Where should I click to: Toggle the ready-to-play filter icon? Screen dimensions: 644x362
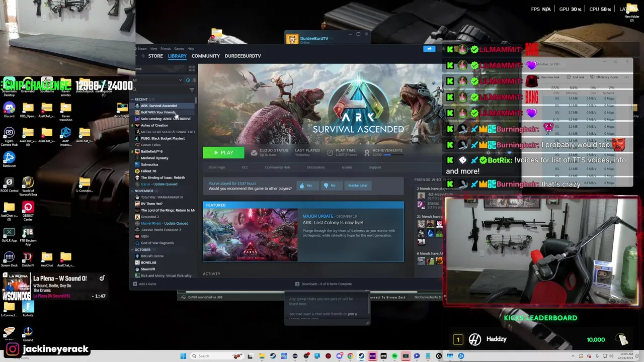point(194,80)
